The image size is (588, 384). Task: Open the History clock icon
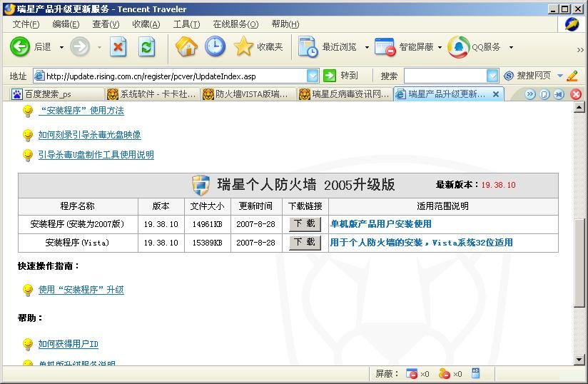coord(216,46)
